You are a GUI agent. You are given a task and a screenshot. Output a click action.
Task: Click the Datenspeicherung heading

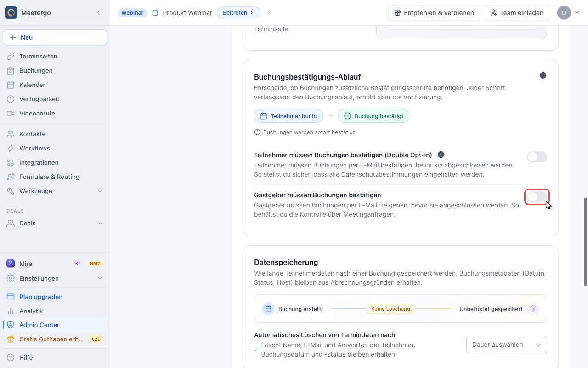click(286, 262)
